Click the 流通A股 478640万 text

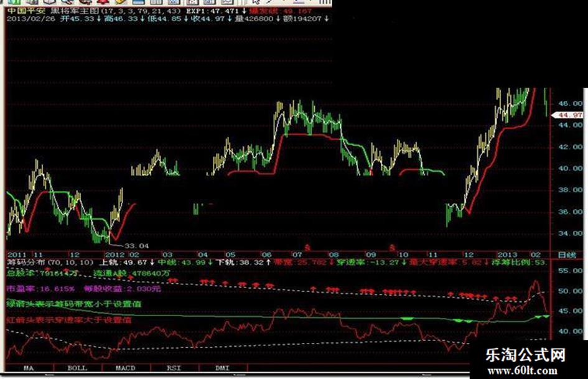132,274
